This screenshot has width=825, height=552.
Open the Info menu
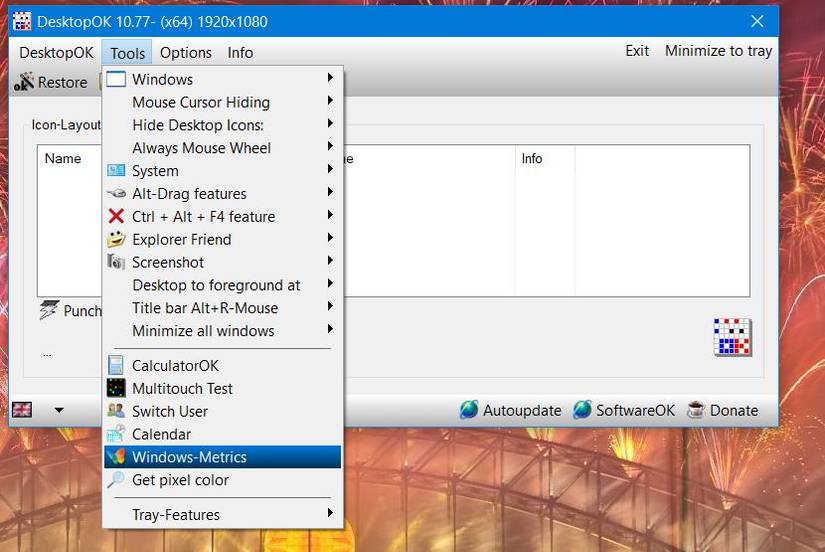tap(240, 53)
